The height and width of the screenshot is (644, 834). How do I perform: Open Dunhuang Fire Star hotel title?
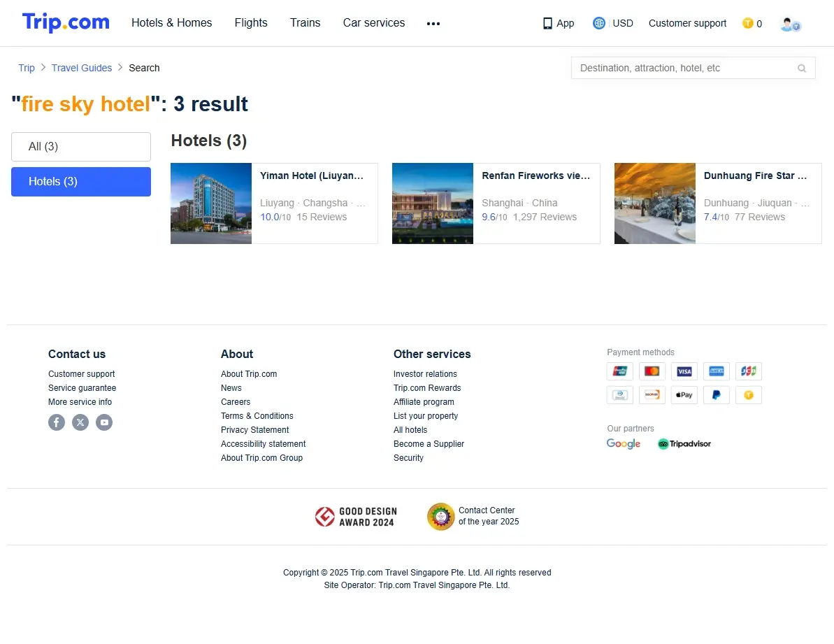pos(755,176)
